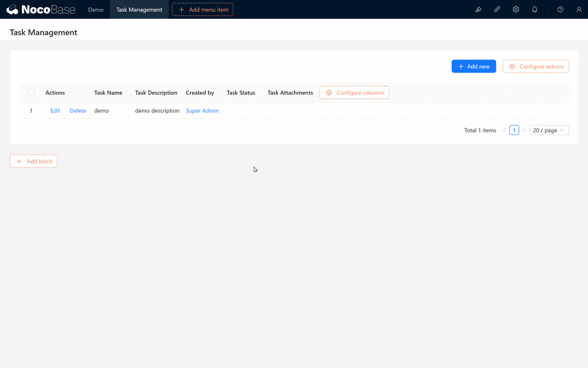
Task: Click plus icon in Add block
Action: (x=19, y=161)
